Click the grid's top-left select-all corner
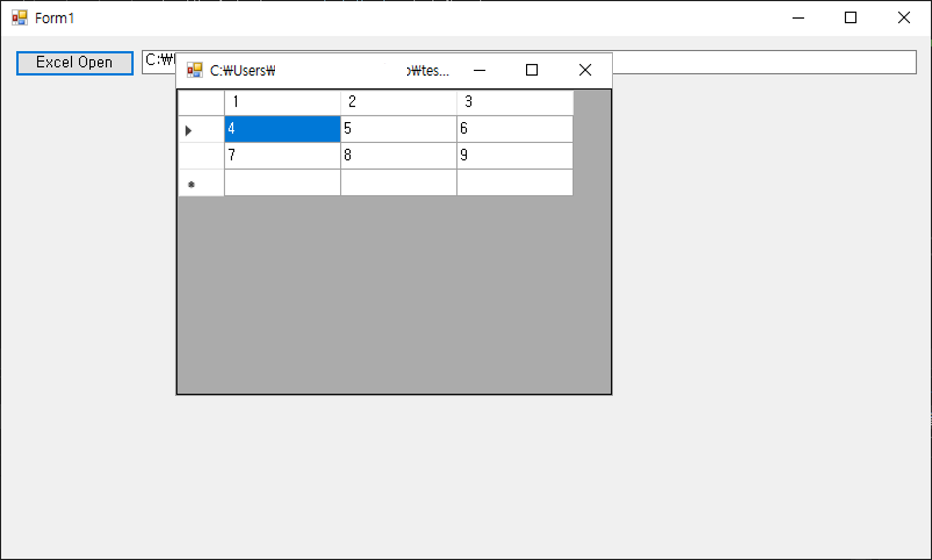 click(x=201, y=102)
